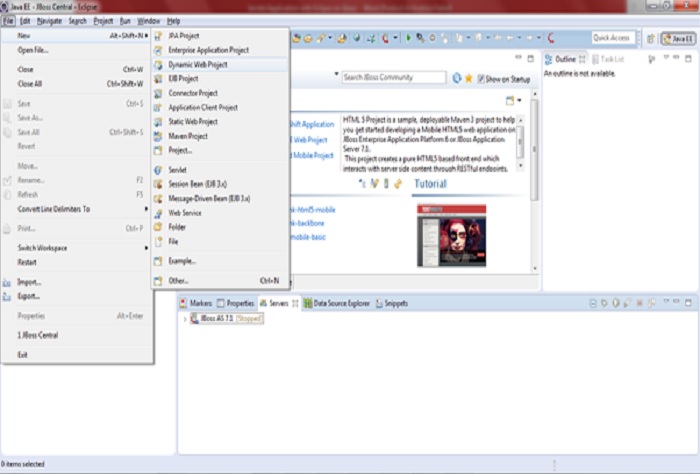Click the green Run arrow in toolbar

pyautogui.click(x=408, y=38)
